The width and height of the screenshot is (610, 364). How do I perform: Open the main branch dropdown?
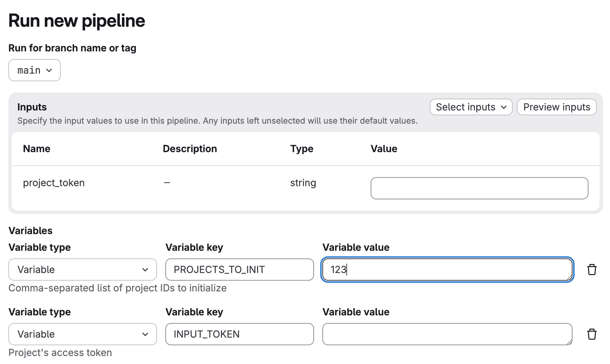[34, 70]
